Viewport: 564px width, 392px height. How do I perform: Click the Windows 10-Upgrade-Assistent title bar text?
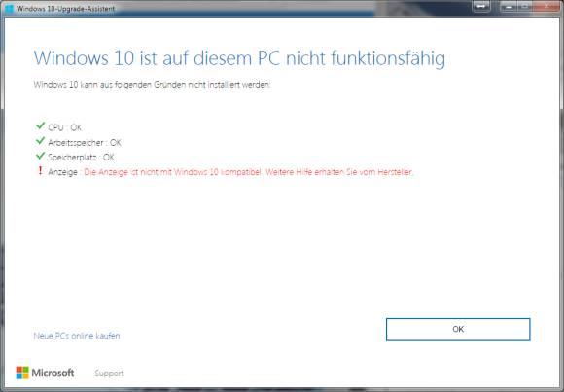(x=65, y=9)
